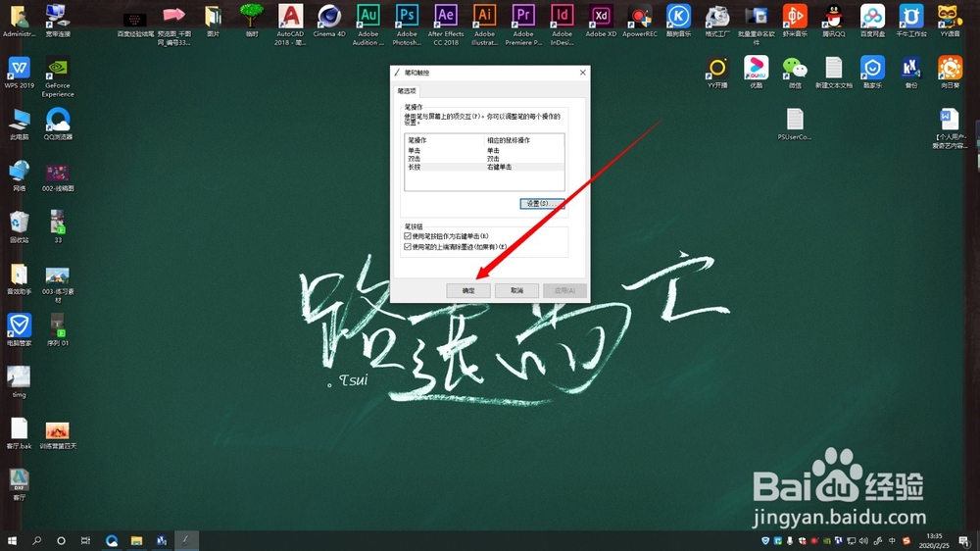
Task: Open Cortana circle on taskbar
Action: click(61, 541)
